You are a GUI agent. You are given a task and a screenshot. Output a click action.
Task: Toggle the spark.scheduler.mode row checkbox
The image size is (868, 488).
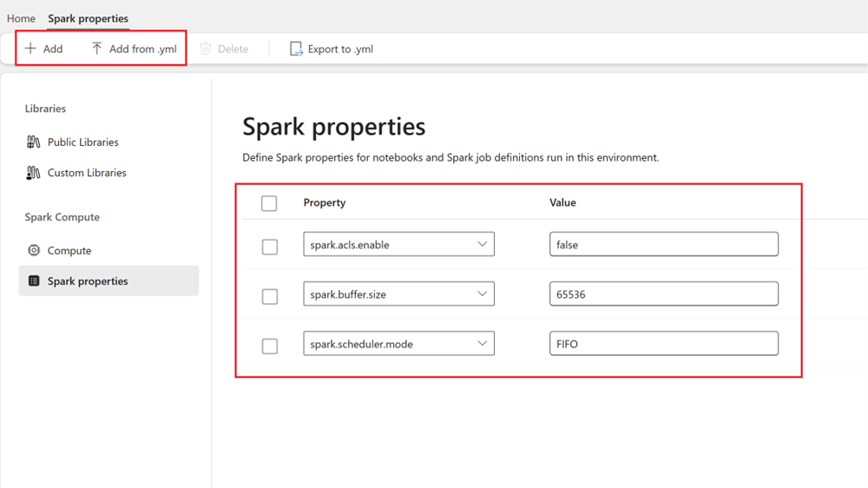270,346
